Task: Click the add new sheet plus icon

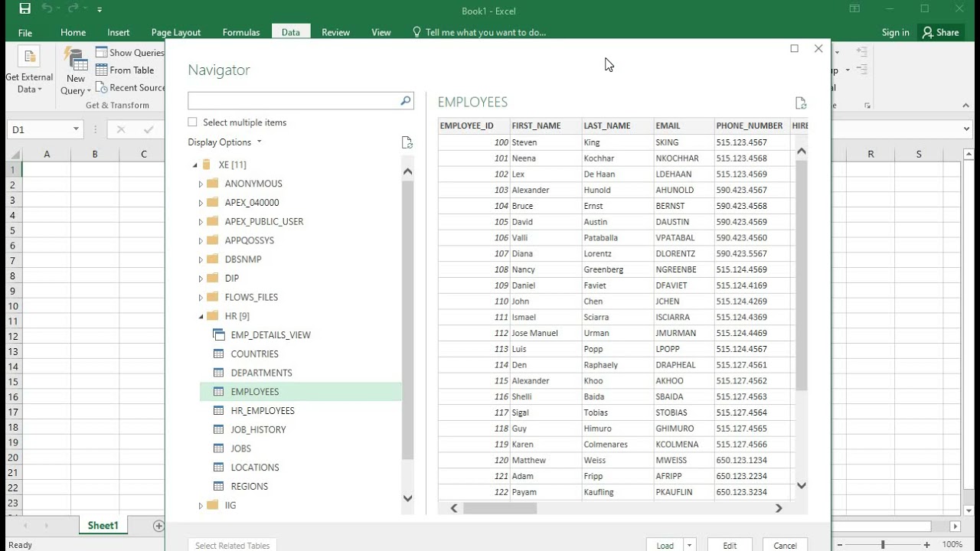Action: coord(158,526)
